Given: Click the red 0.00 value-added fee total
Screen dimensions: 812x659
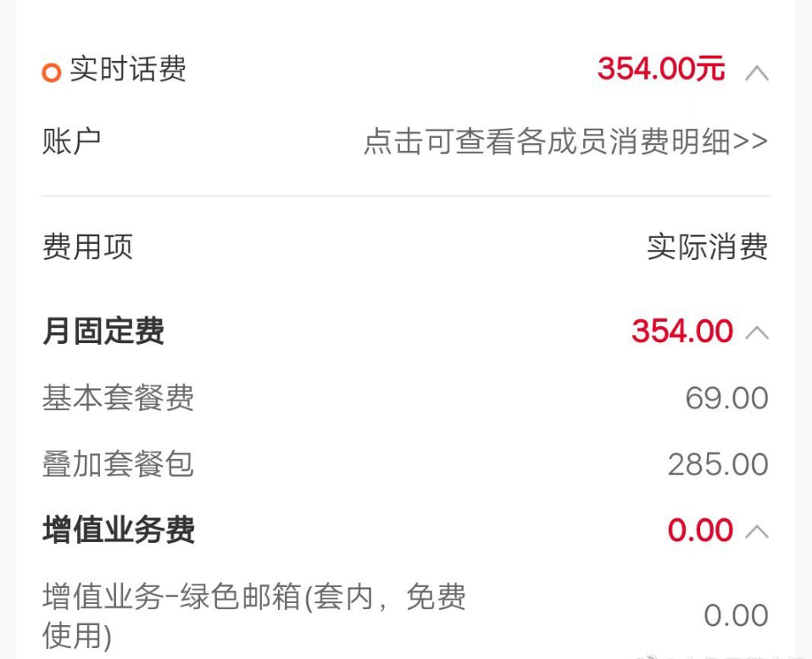Looking at the screenshot, I should pyautogui.click(x=700, y=530).
